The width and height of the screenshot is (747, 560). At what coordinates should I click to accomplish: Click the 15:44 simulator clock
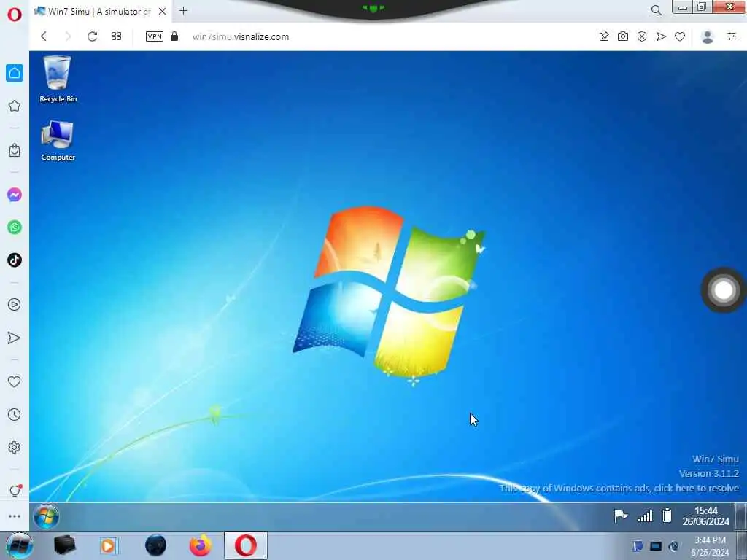coord(705,516)
